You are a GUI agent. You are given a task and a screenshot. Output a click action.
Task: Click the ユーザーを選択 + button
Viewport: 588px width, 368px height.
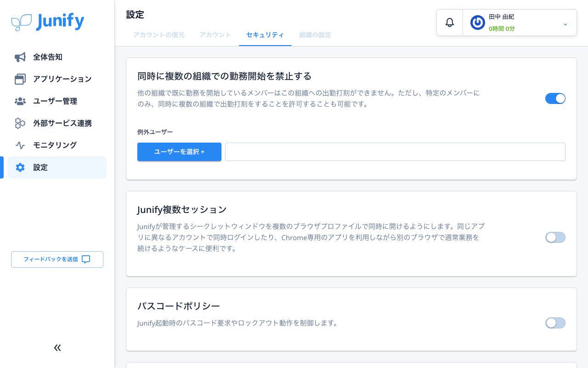point(179,152)
